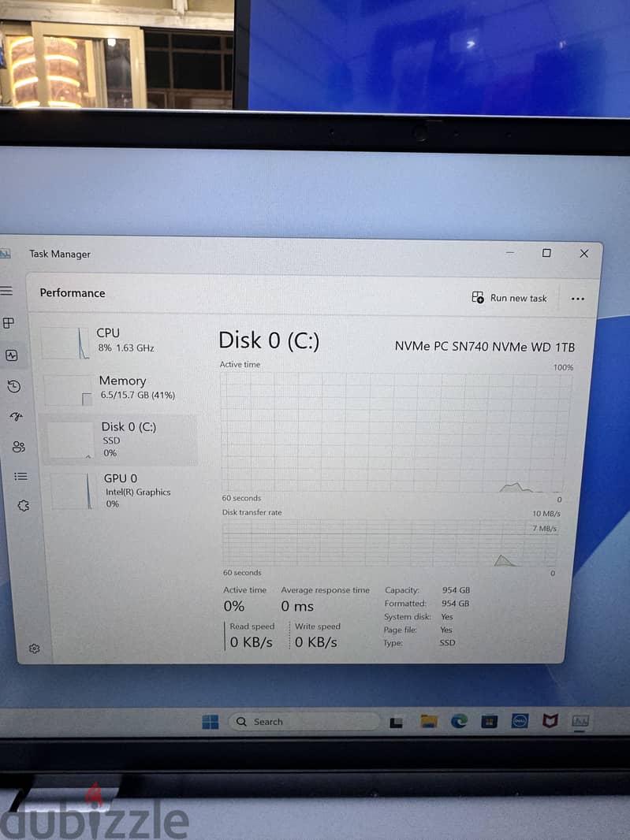The height and width of the screenshot is (840, 630).
Task: Click the Read speed 0 KB/s value
Action: [x=251, y=641]
